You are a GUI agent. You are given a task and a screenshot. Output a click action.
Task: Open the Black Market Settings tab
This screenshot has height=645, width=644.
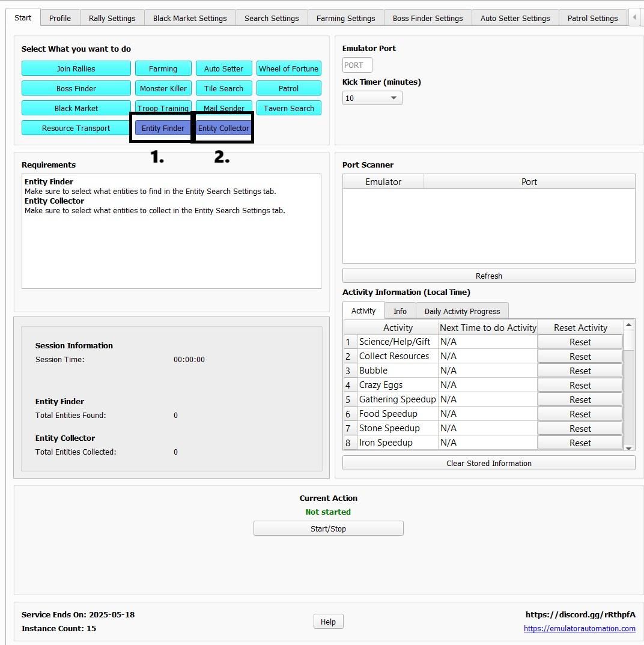point(190,18)
